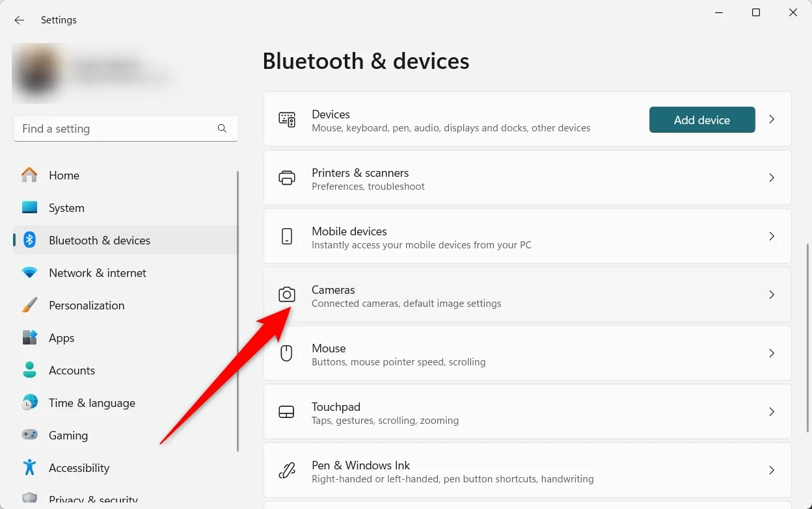Image resolution: width=812 pixels, height=509 pixels.
Task: Open Printers & scanners via its chevron
Action: [x=772, y=178]
